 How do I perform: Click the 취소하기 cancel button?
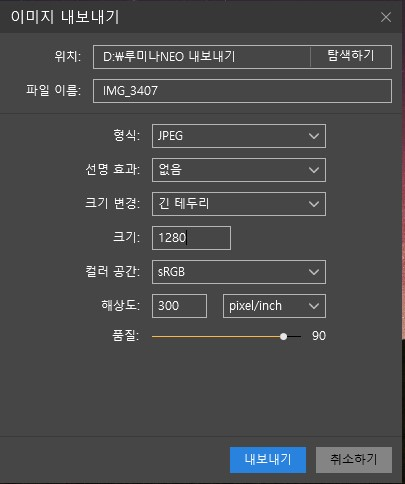[x=354, y=460]
